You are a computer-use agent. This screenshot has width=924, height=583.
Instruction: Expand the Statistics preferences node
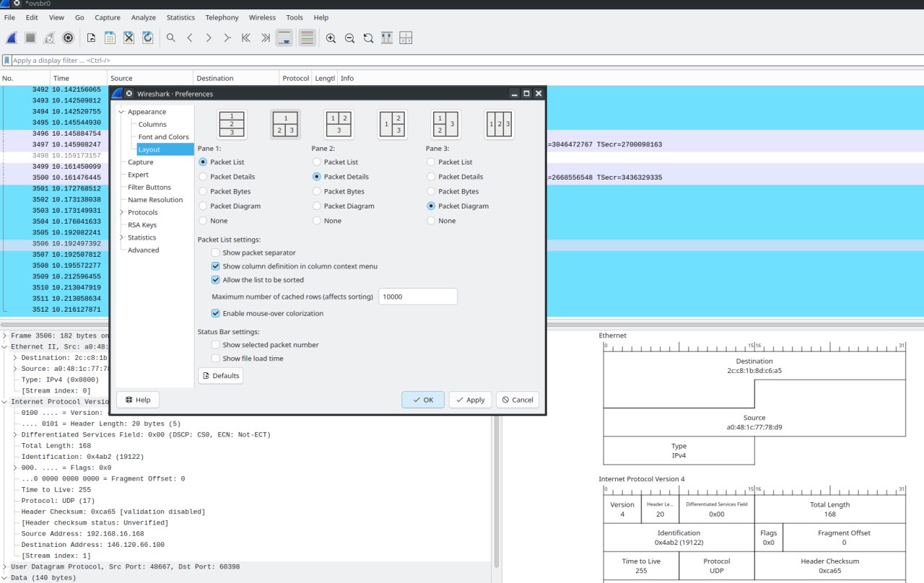[x=121, y=237]
